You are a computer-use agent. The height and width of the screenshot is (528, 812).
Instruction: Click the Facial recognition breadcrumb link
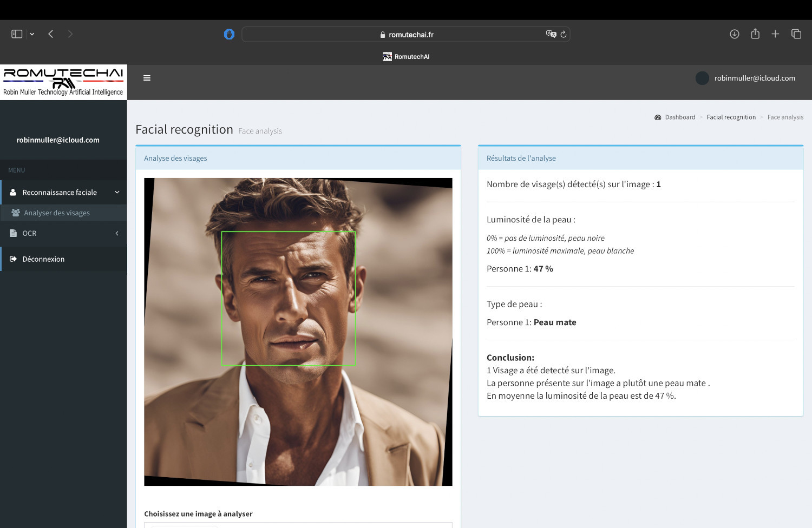(731, 117)
